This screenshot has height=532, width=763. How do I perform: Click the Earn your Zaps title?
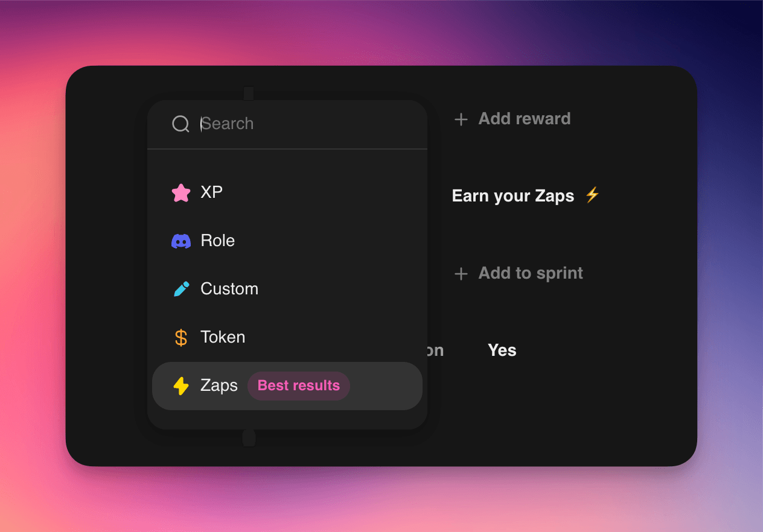[513, 196]
